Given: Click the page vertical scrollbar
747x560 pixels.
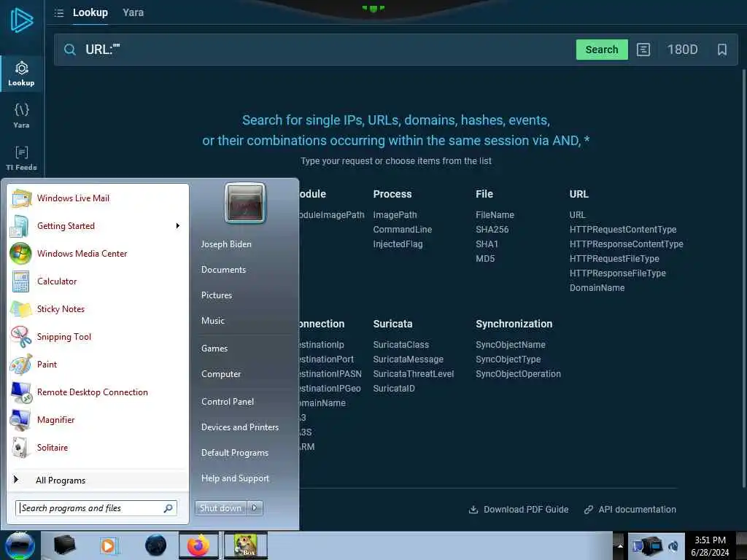Looking at the screenshot, I should (743, 279).
